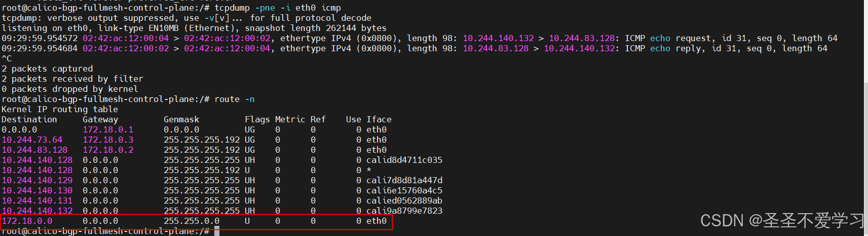Click the calid8d4711c035 interface name
The width and height of the screenshot is (868, 236).
404,160
